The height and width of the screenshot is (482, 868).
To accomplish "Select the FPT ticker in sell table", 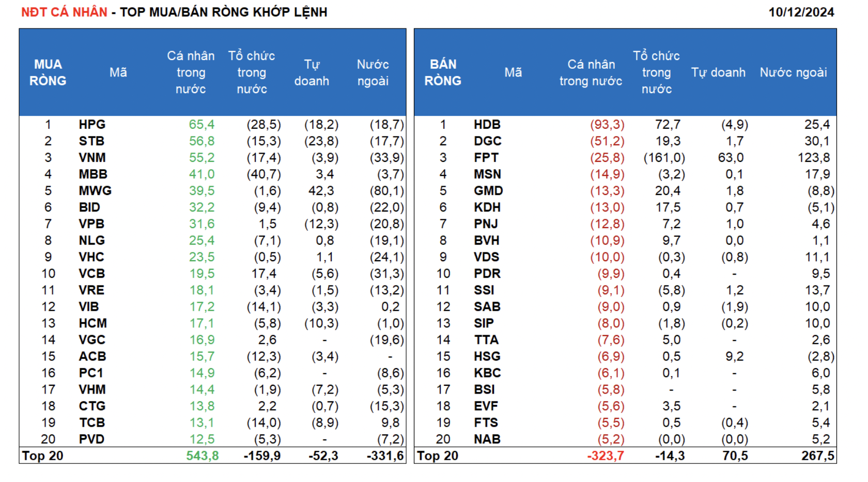I will click(x=486, y=158).
